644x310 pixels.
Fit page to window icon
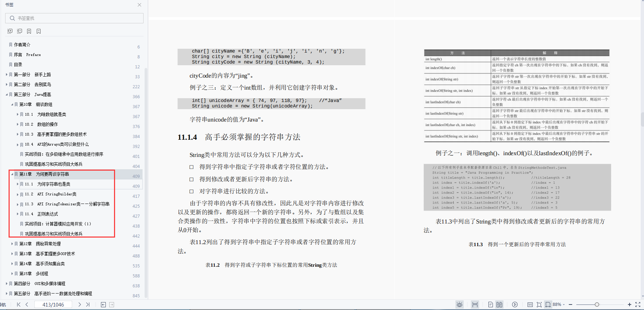click(x=539, y=305)
